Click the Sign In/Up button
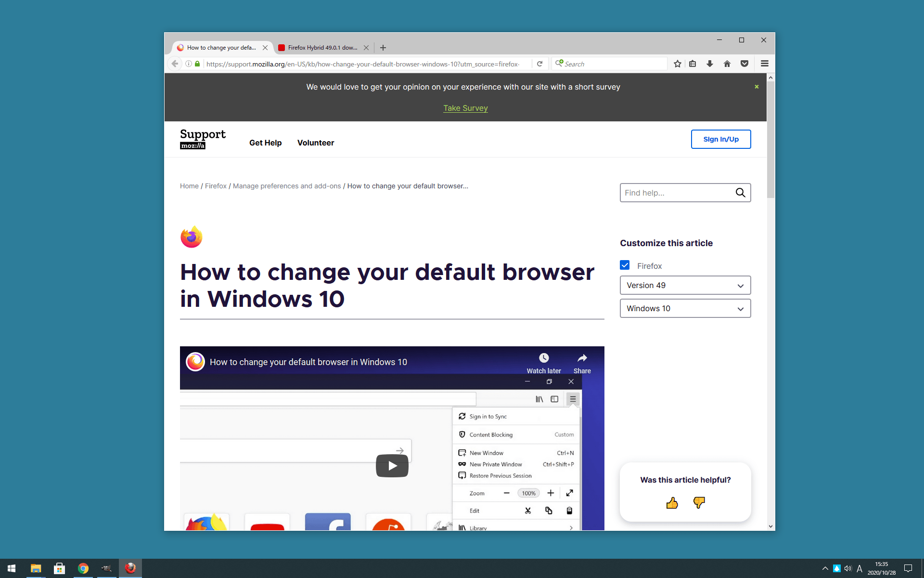Viewport: 924px width, 578px height. 721,139
